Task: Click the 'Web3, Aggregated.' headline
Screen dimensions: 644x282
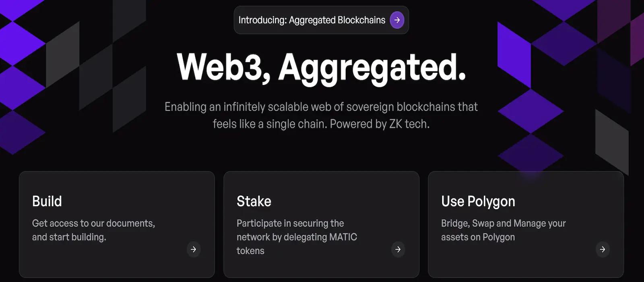Action: (x=321, y=67)
